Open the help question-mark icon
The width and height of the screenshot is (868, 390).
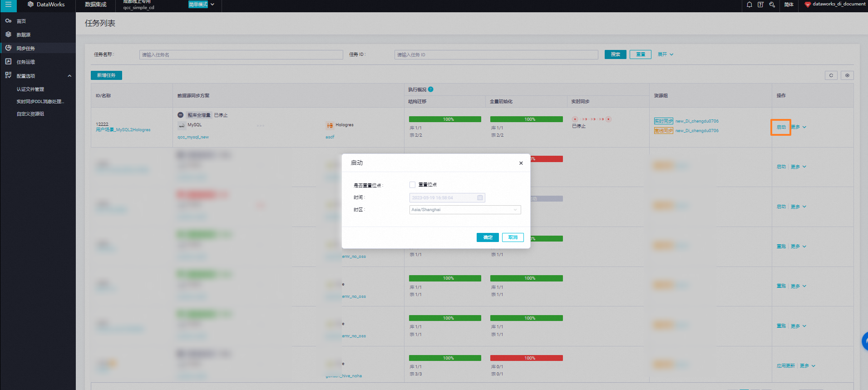[760, 5]
